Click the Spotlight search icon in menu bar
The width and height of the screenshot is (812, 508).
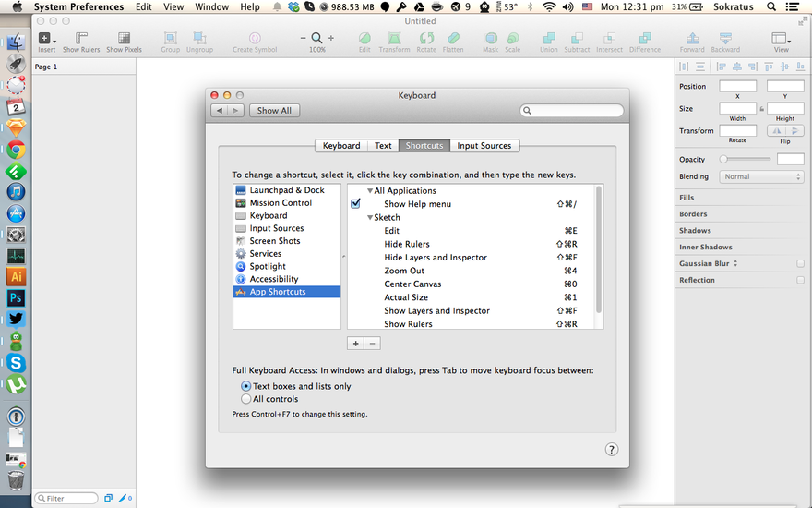[x=771, y=6]
